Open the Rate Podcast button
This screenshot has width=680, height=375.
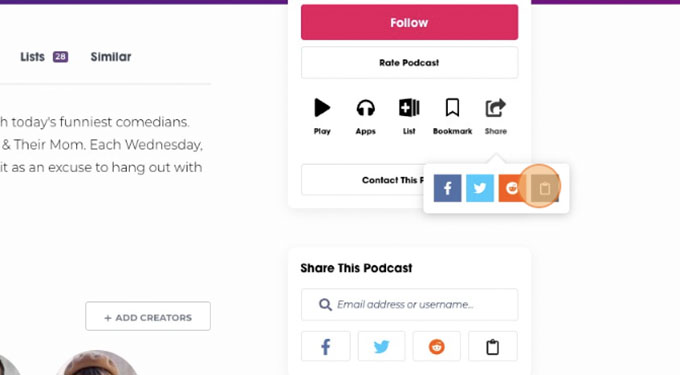(x=409, y=63)
